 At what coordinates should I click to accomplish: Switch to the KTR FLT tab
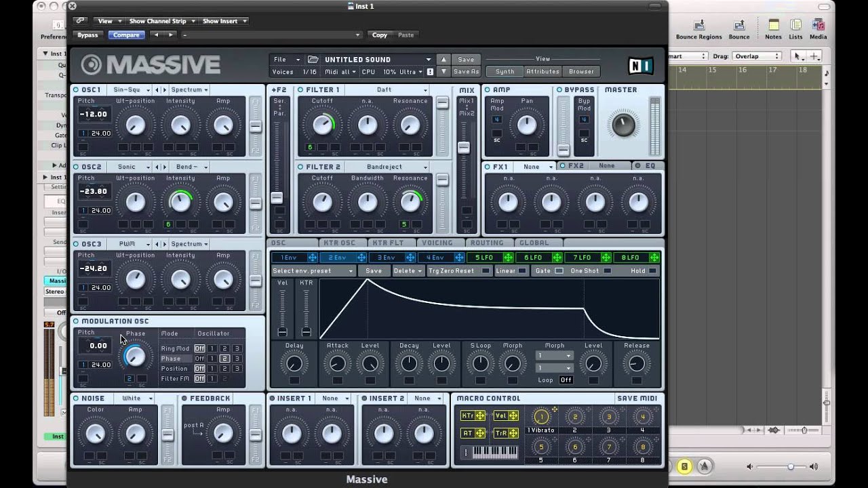392,243
